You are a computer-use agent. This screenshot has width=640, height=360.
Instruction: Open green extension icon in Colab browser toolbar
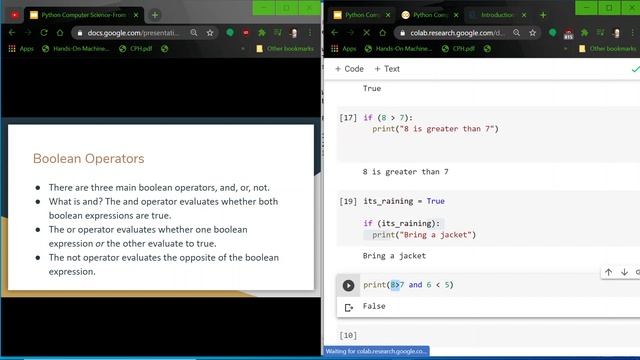(x=553, y=33)
